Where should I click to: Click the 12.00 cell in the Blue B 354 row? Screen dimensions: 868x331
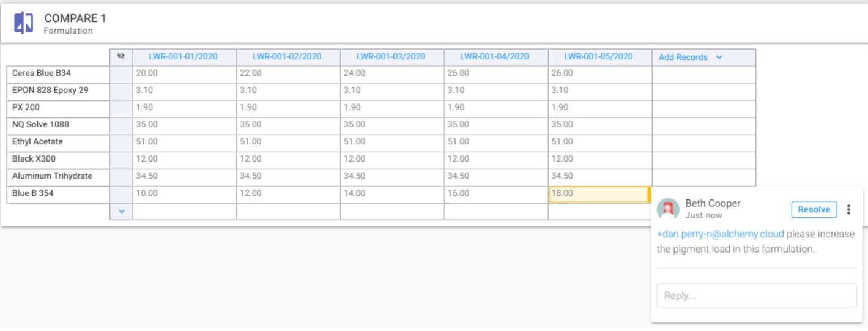click(x=288, y=193)
